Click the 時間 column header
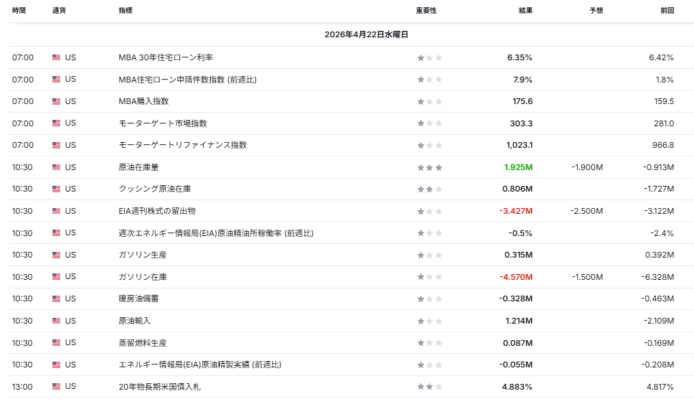The image size is (694, 404). click(x=20, y=10)
